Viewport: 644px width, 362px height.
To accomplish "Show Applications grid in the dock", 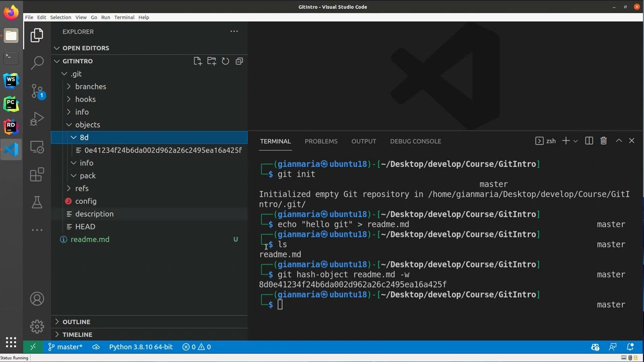I will (x=11, y=342).
